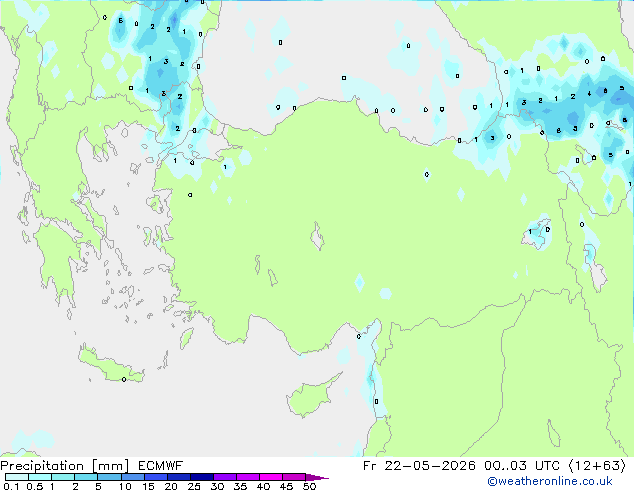Click the '[mm]' unit label
Image resolution: width=634 pixels, height=490 pixels.
tap(111, 466)
